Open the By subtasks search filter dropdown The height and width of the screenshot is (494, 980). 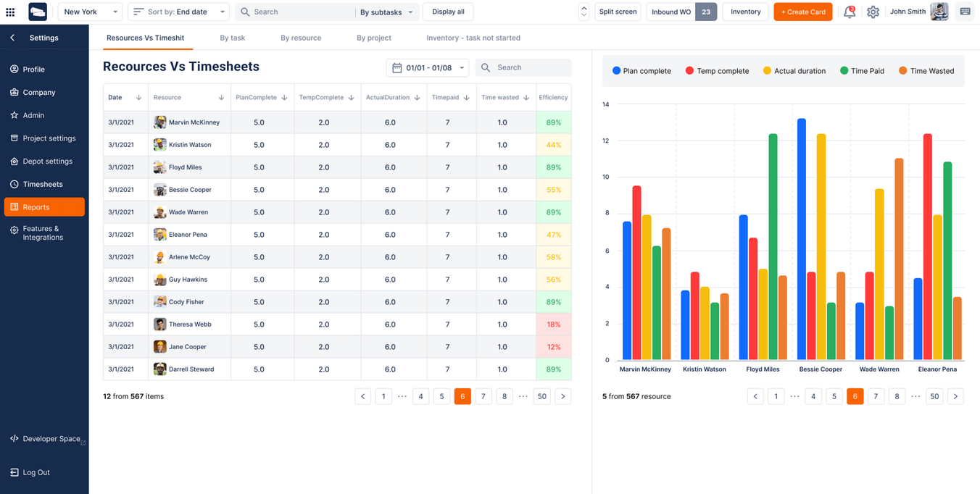point(386,12)
